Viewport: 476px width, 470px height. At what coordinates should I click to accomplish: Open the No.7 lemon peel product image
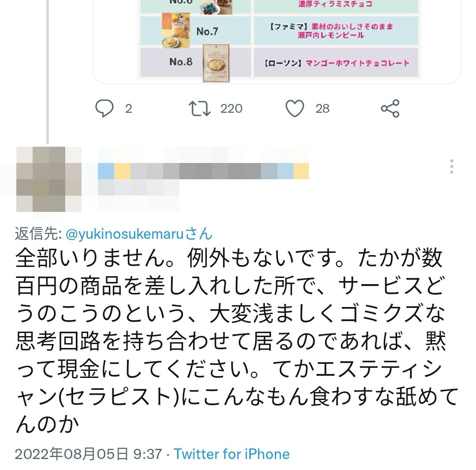click(x=176, y=30)
